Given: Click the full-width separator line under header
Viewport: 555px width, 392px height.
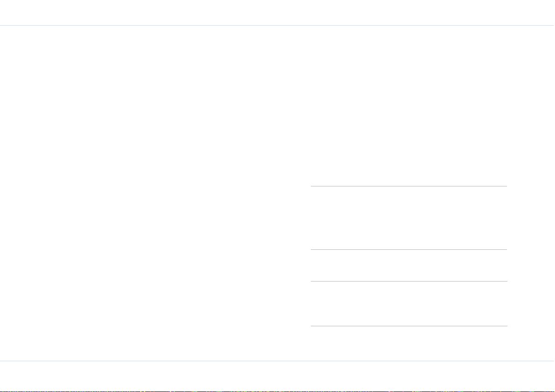Looking at the screenshot, I should tap(278, 26).
